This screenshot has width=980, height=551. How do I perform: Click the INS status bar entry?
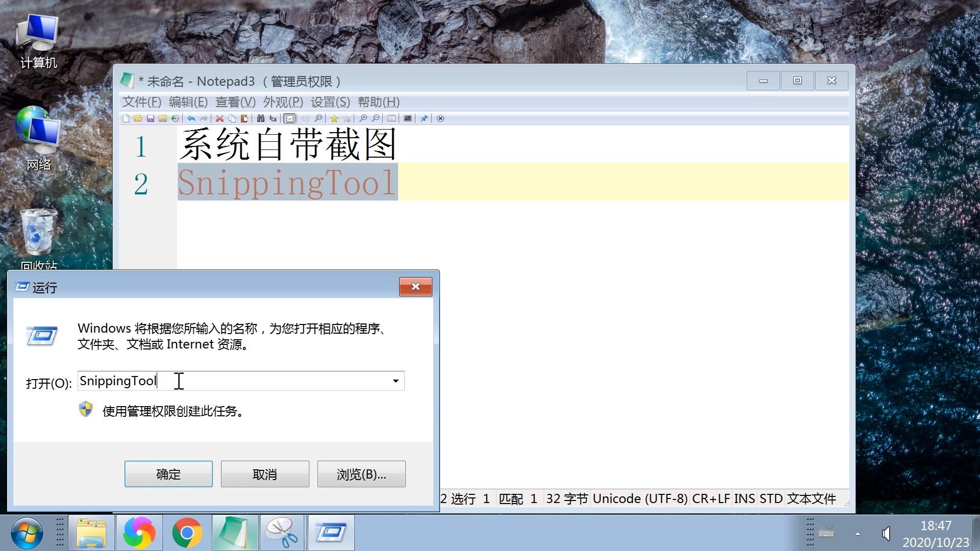745,498
